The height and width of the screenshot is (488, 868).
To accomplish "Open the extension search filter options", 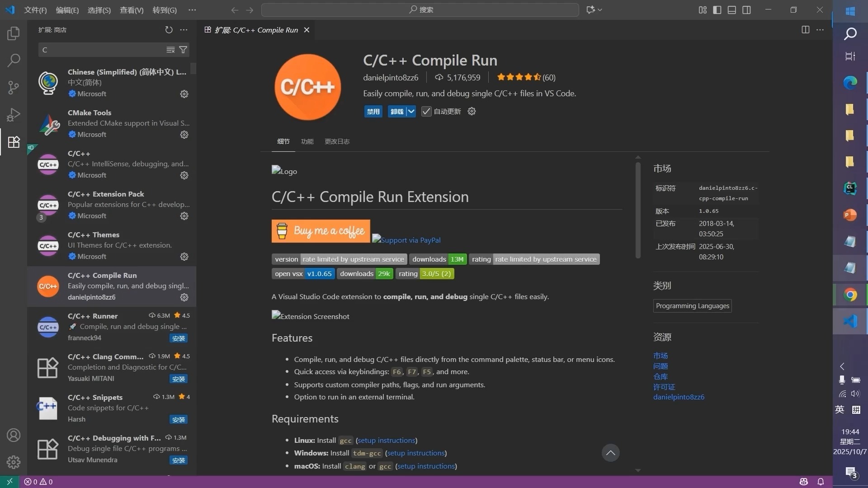I will click(183, 50).
